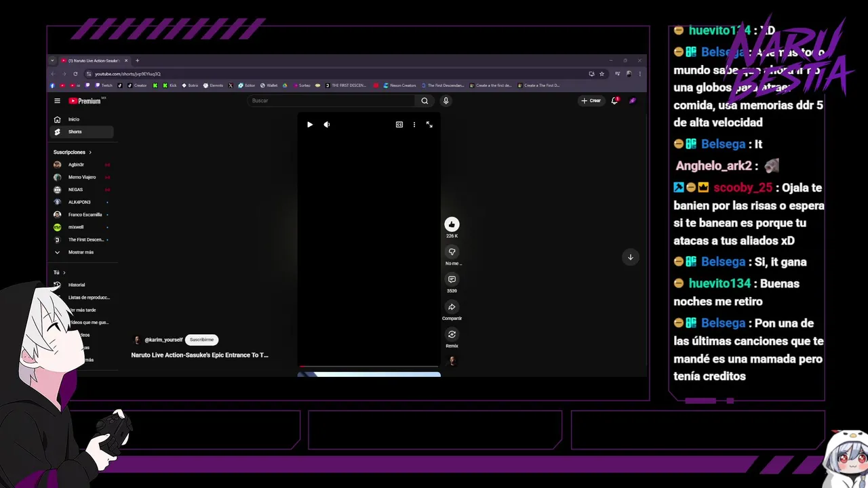Click Anghelo_ark2 username in chat

point(714,166)
